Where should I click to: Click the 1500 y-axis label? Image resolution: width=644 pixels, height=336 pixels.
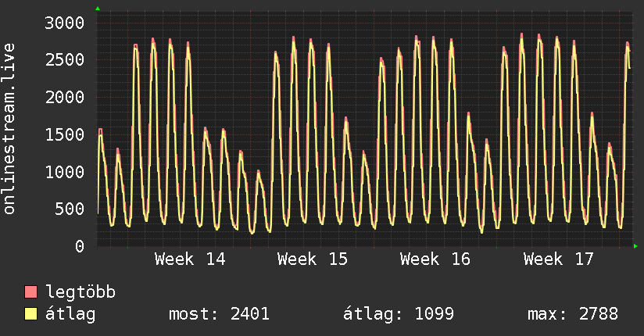[x=65, y=134]
